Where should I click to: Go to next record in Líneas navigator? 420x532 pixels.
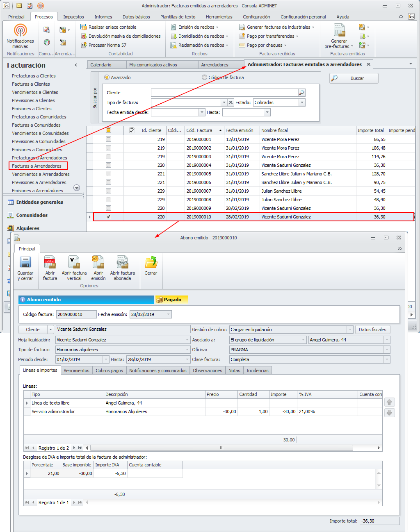point(74,448)
